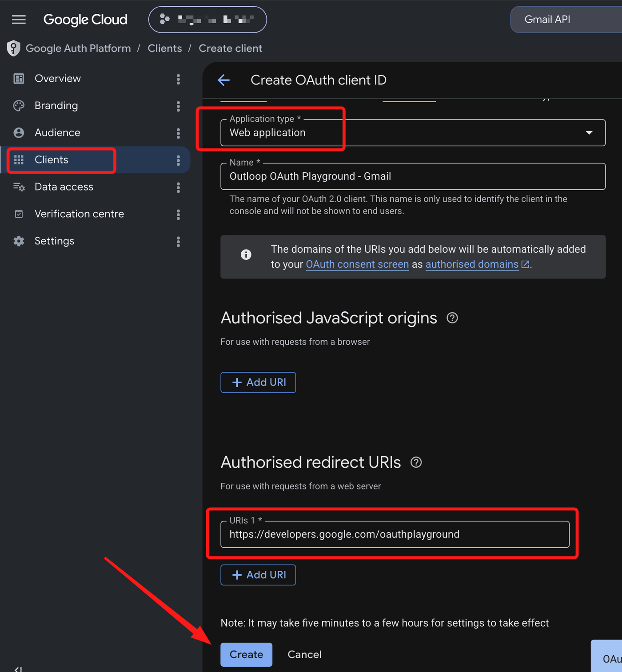
Task: Click the Settings gear icon
Action: point(19,241)
